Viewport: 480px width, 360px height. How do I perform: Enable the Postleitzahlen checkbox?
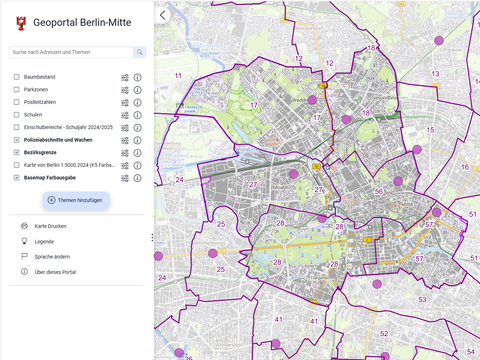point(16,102)
